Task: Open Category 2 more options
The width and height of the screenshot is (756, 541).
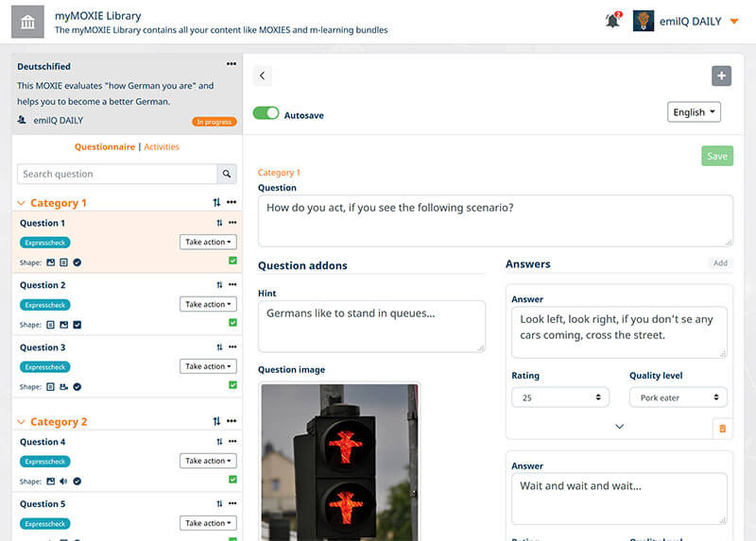Action: (x=232, y=421)
